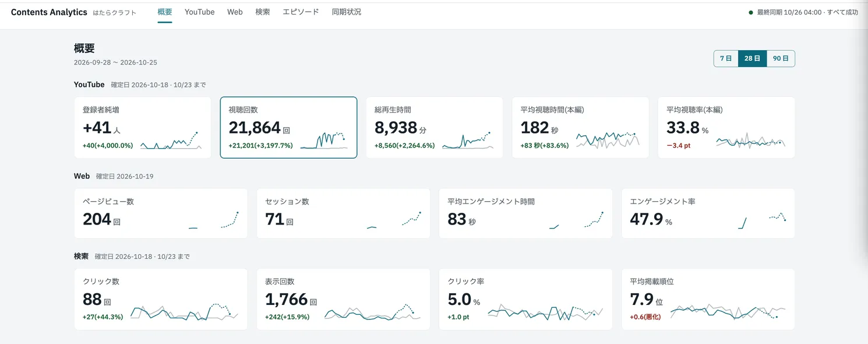Click the last sync status text
This screenshot has height=344, width=868.
[807, 12]
